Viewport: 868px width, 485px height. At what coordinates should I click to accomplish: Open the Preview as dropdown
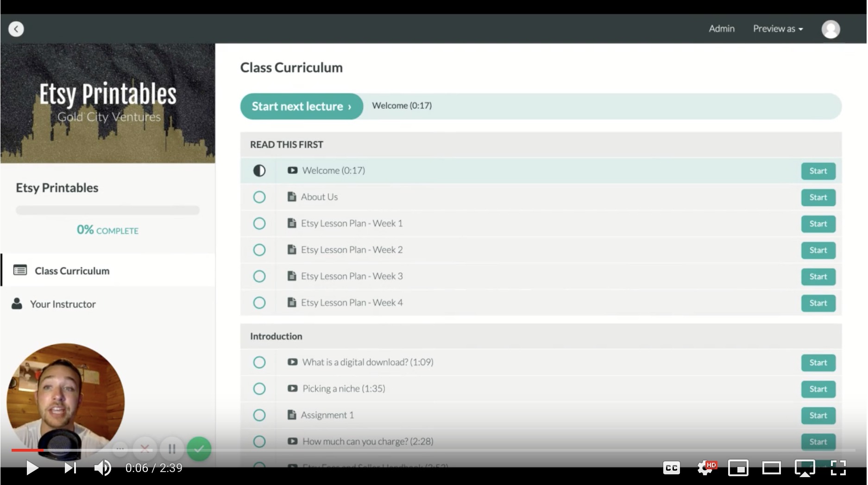(778, 29)
